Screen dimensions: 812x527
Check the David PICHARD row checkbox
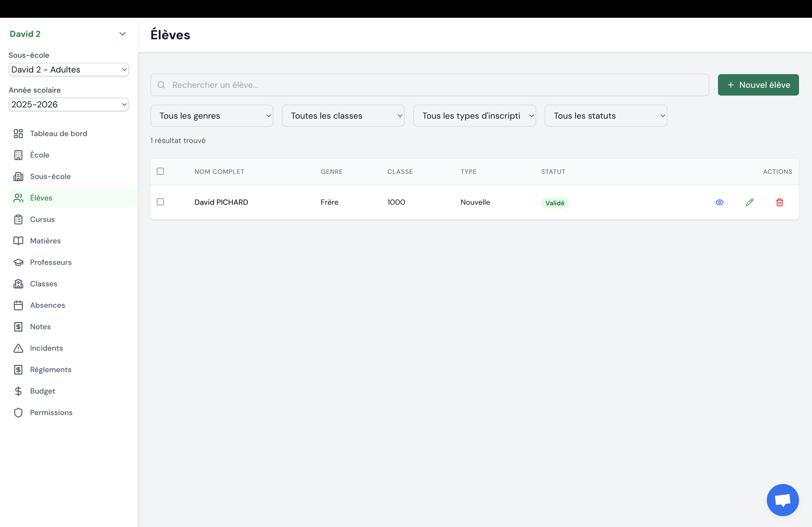click(160, 202)
